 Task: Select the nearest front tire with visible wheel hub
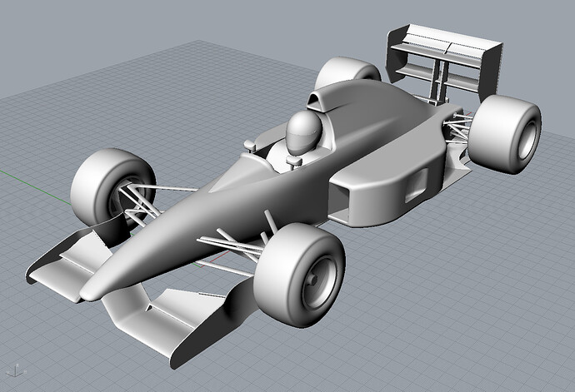pos(299,275)
